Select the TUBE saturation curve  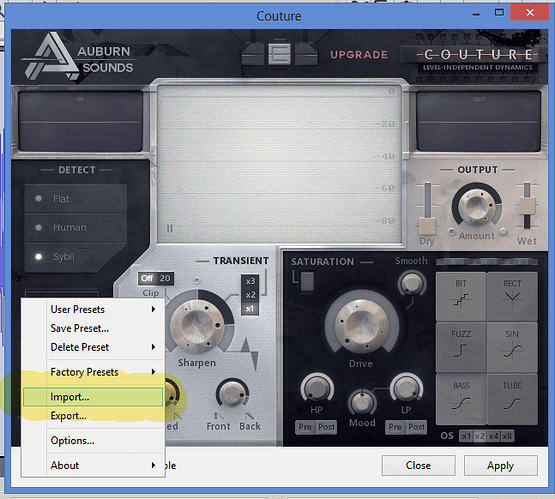(x=512, y=398)
